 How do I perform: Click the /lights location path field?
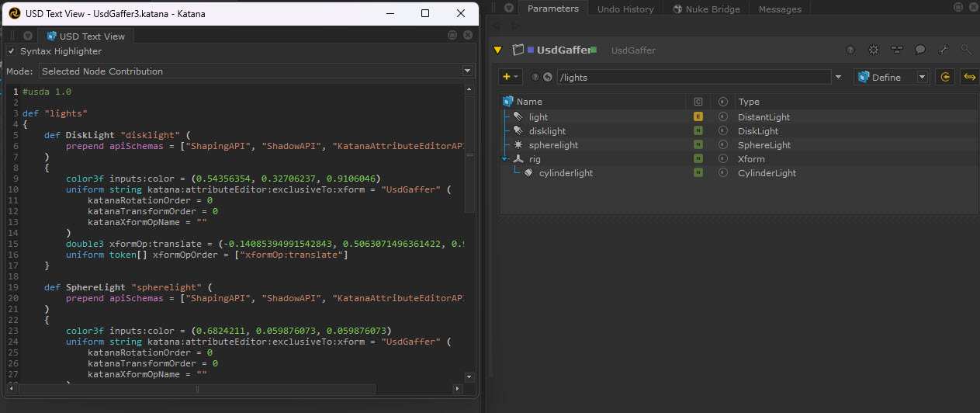click(691, 77)
